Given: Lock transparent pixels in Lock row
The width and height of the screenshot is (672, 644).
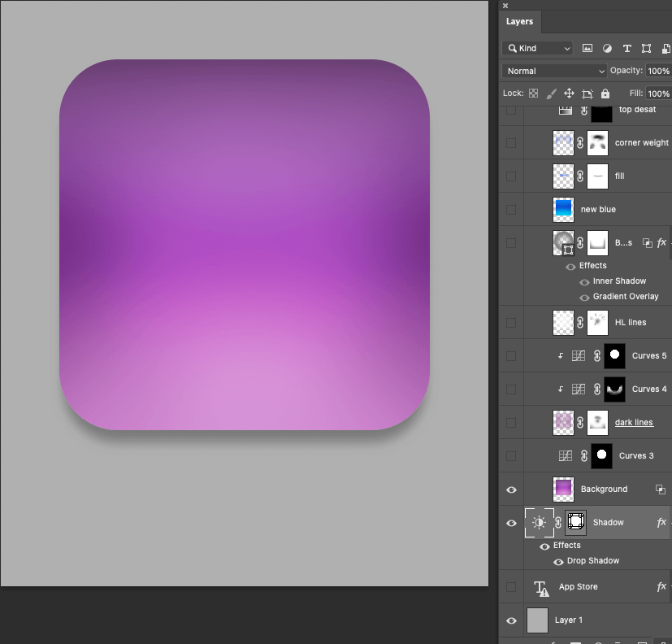Looking at the screenshot, I should pos(534,94).
